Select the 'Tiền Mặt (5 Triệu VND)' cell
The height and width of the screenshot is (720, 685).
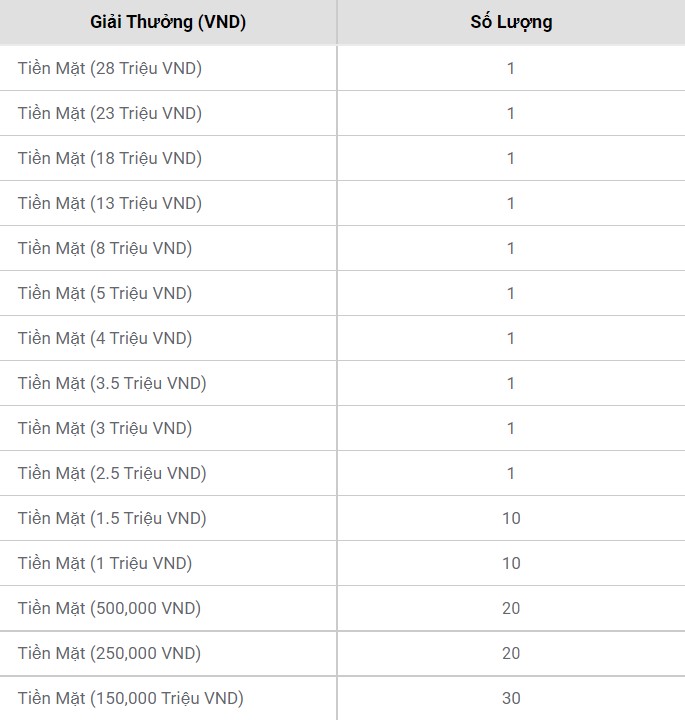click(105, 293)
